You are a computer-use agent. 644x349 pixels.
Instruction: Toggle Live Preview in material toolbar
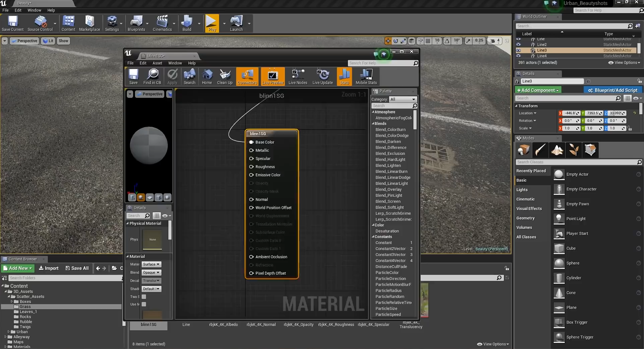coord(273,77)
